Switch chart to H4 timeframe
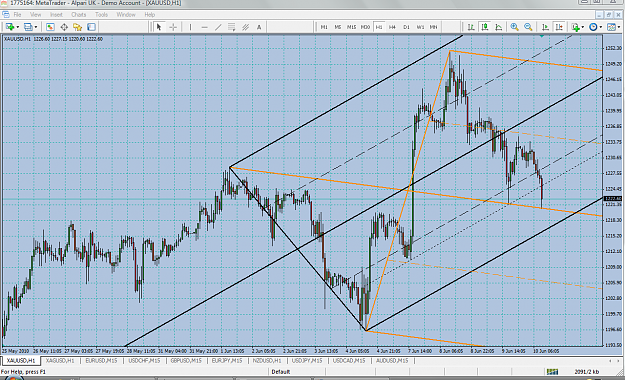The image size is (625, 380). 392,27
